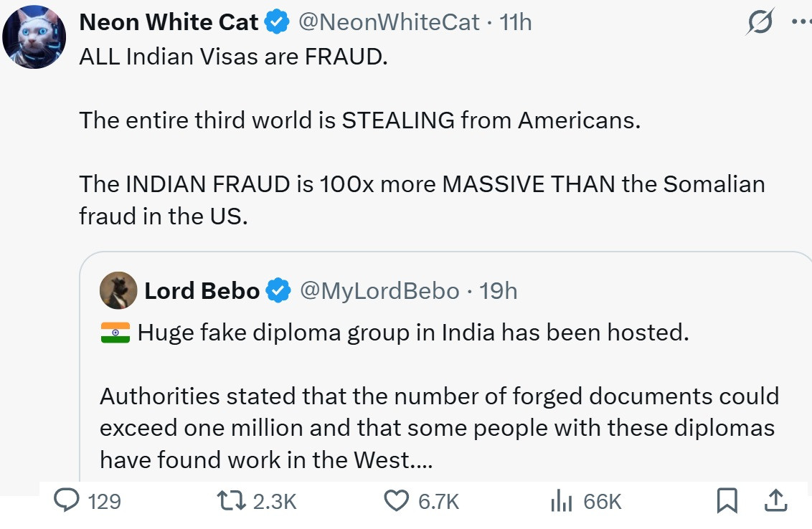Open Lord Bebo's small avatar
The image size is (812, 529).
(118, 290)
